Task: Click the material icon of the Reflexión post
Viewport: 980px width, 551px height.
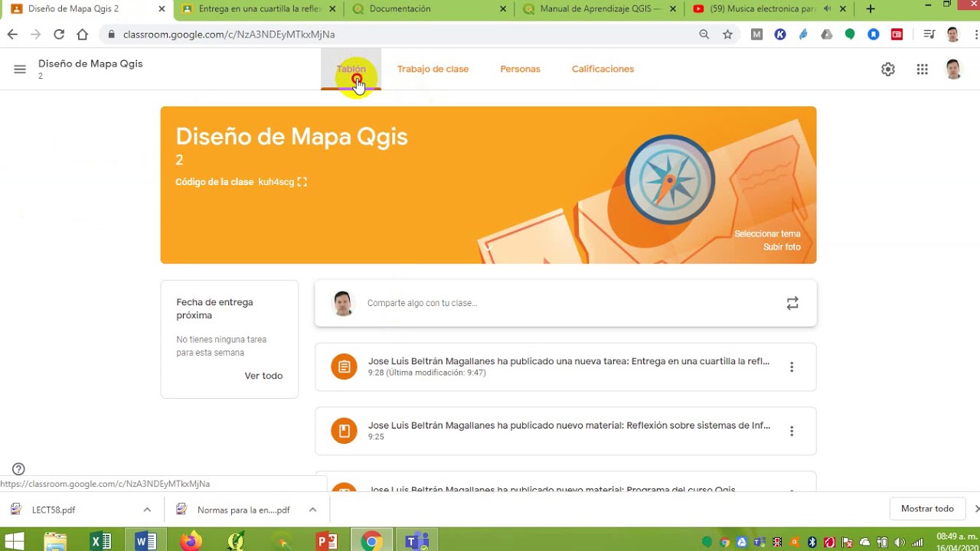Action: tap(344, 431)
